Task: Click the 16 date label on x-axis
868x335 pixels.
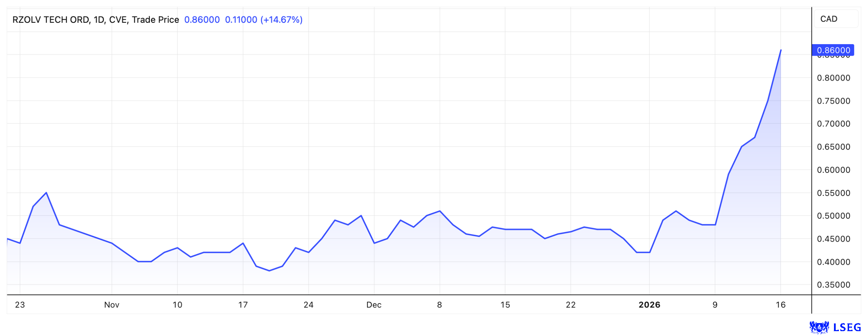Action: point(780,305)
